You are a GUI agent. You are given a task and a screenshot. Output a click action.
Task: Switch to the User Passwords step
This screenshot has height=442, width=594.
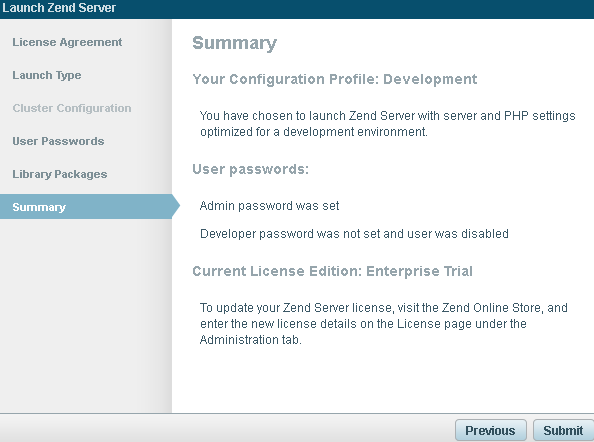pos(58,141)
